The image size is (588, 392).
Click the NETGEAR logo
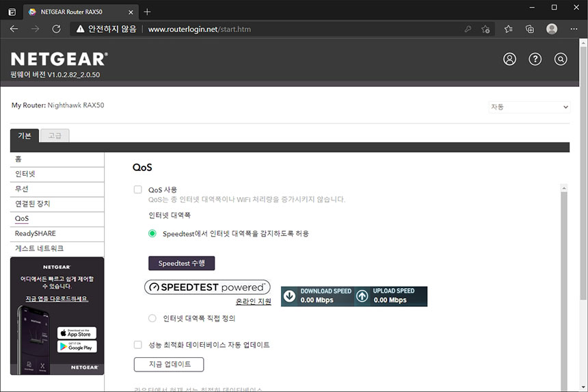(59, 60)
